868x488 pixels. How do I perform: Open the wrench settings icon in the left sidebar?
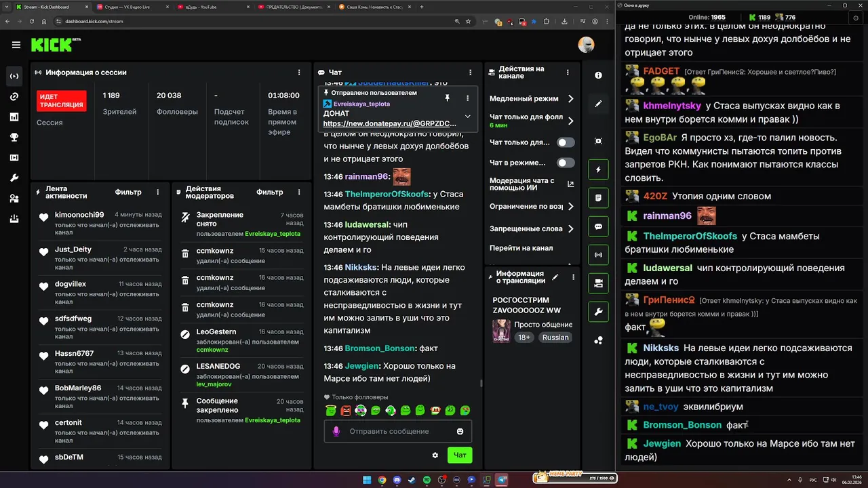[x=14, y=178]
